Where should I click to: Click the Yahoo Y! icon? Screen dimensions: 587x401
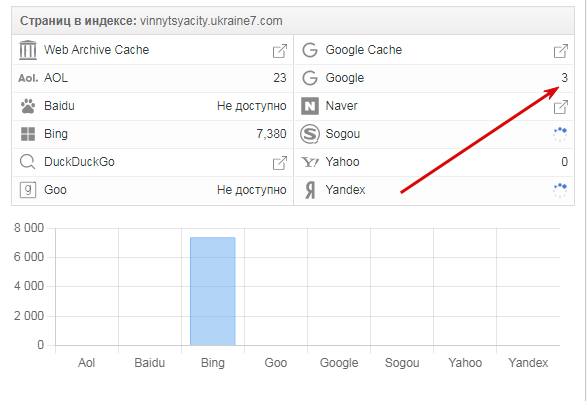(x=310, y=162)
